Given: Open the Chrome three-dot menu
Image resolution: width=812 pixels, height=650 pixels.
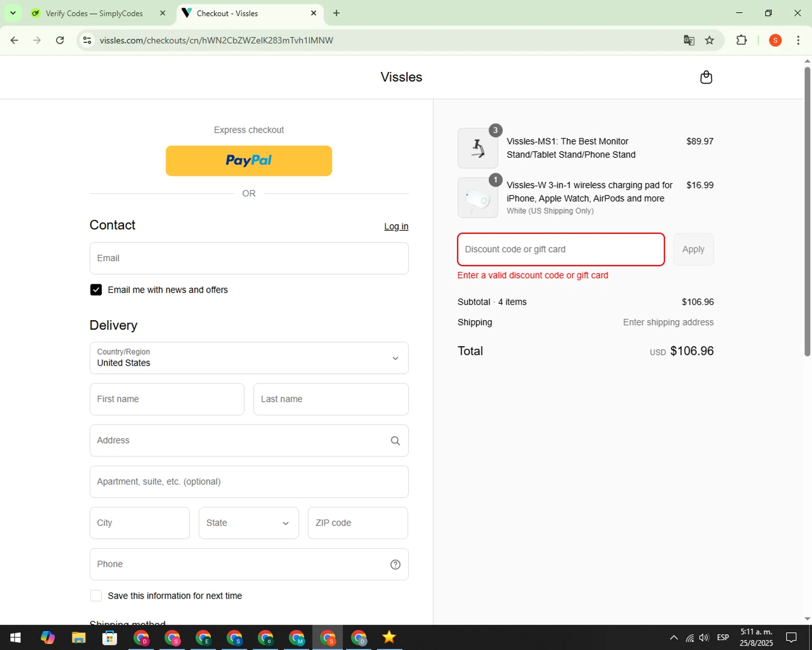Looking at the screenshot, I should point(798,40).
